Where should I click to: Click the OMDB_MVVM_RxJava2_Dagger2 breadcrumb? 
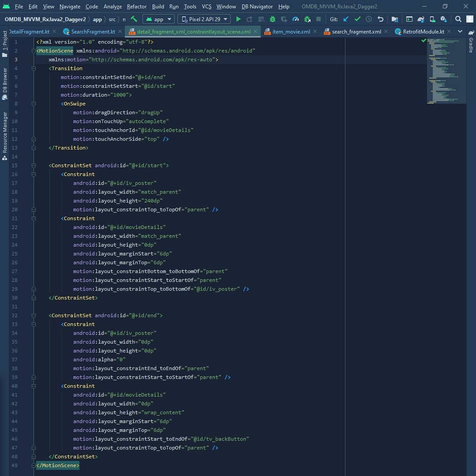pos(45,19)
